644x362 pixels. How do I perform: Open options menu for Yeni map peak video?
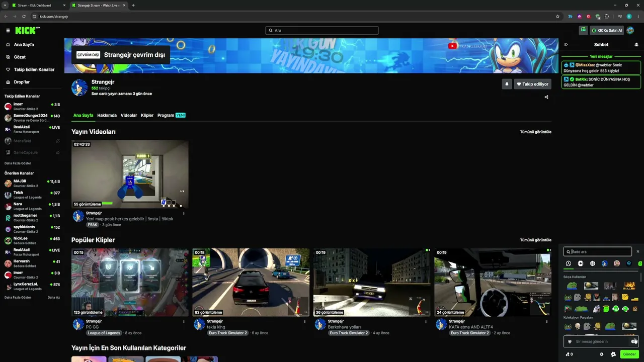[x=184, y=214]
